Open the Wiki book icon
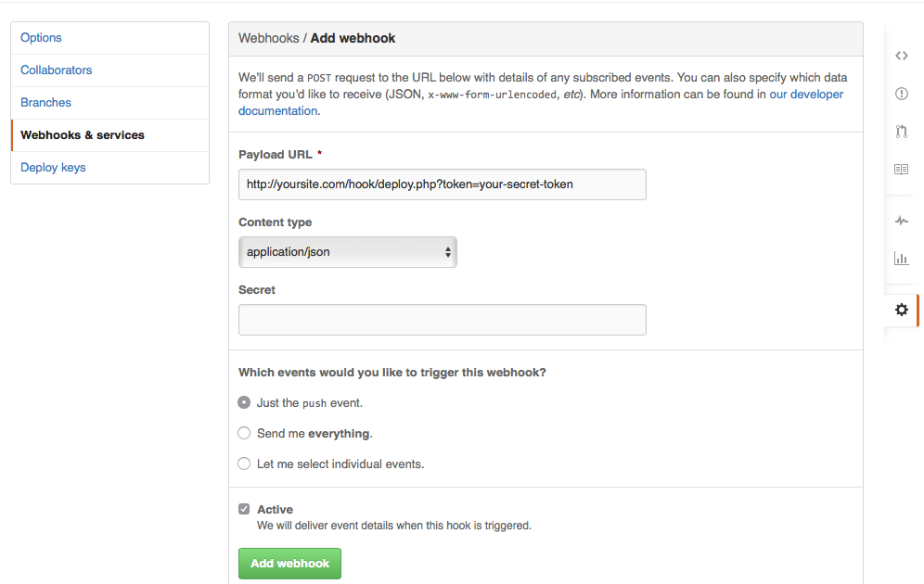924x584 pixels. point(901,170)
